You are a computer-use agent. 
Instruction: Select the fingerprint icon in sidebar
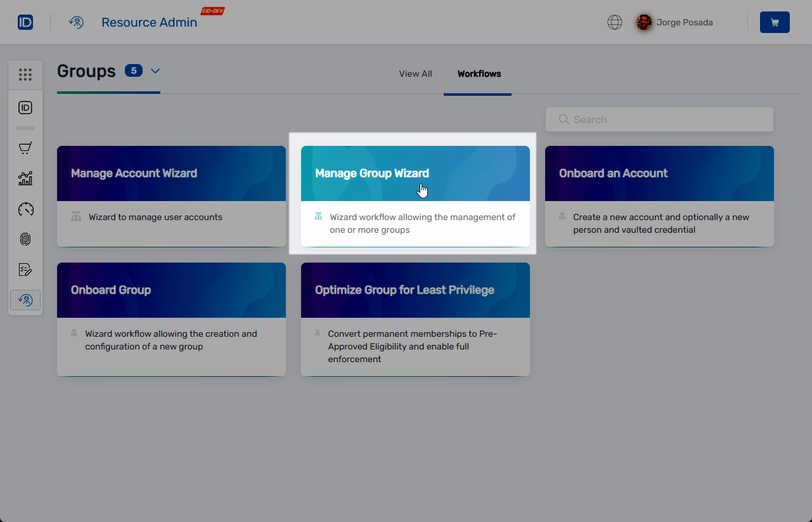point(25,239)
